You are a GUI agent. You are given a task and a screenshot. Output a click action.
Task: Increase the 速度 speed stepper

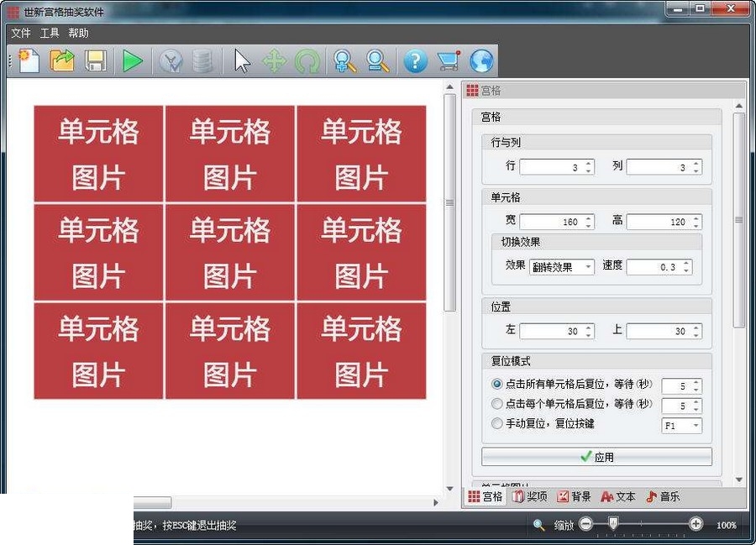click(x=686, y=263)
